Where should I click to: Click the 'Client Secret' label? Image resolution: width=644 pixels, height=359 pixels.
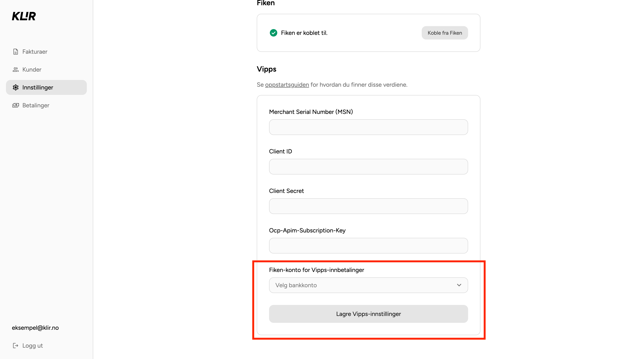tap(286, 191)
